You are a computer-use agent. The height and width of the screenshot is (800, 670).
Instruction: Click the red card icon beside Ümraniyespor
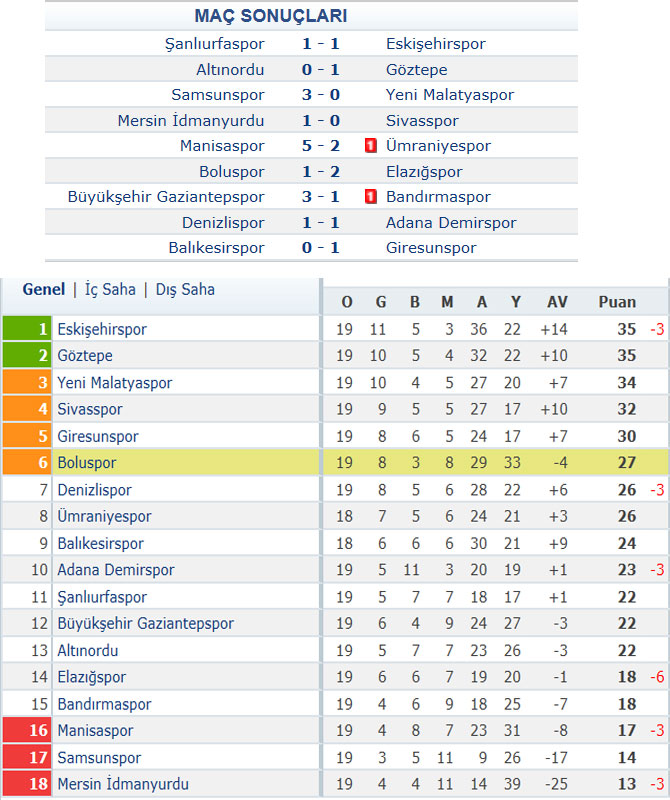370,146
